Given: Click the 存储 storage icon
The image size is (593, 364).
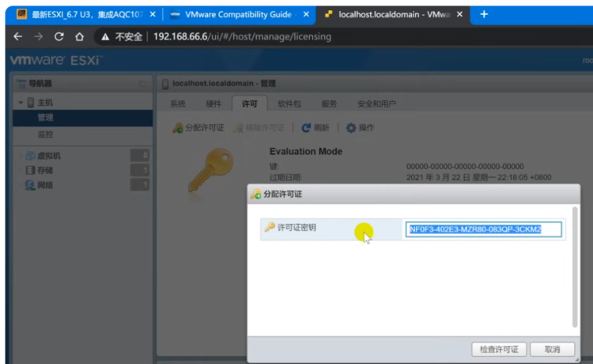Looking at the screenshot, I should point(30,171).
